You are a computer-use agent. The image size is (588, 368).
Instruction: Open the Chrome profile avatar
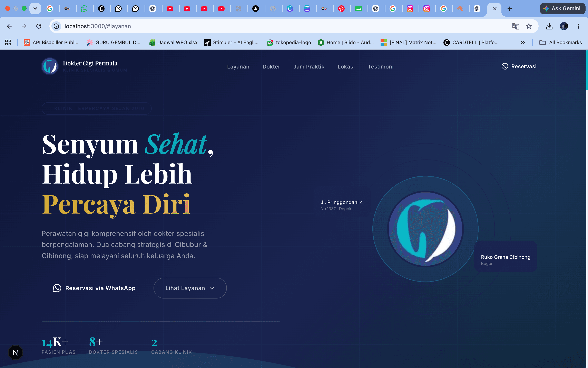564,26
